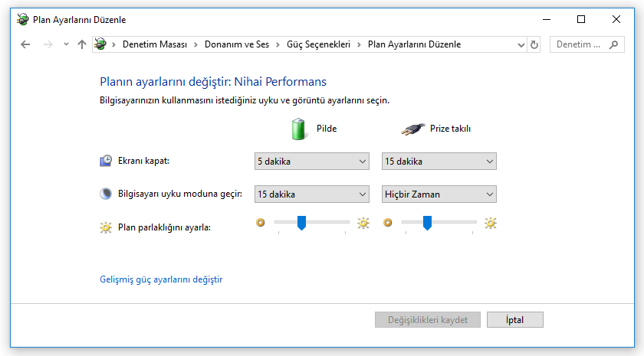Screen dimensions: 644x356
Task: Click the clock monitor icon beside Ekranı kapat
Action: click(x=106, y=161)
